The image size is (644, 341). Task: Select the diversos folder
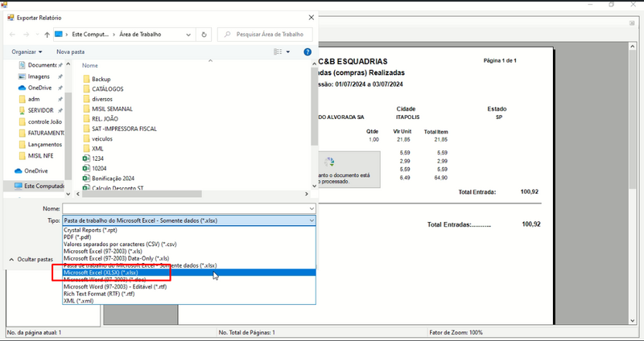click(x=102, y=99)
